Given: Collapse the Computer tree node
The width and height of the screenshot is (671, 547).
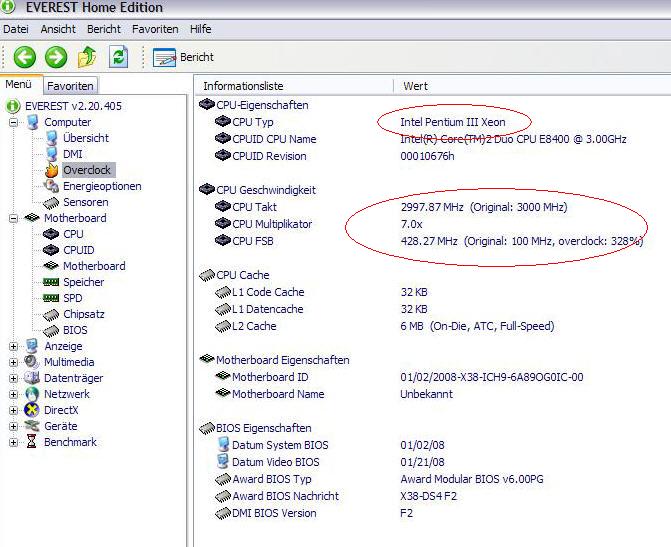Looking at the screenshot, I should pyautogui.click(x=13, y=122).
